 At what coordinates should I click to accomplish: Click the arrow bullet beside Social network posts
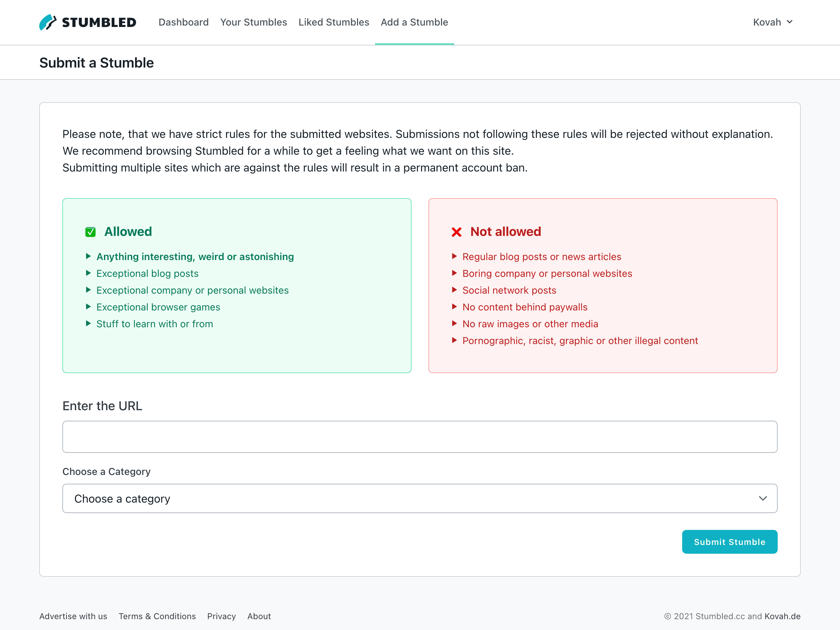pyautogui.click(x=454, y=290)
